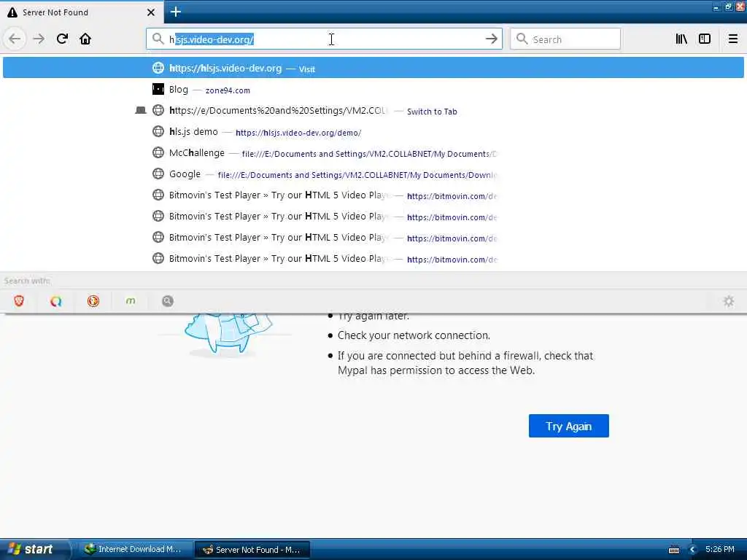Search with Mojeek engine icon
This screenshot has height=560, width=747.
click(131, 301)
